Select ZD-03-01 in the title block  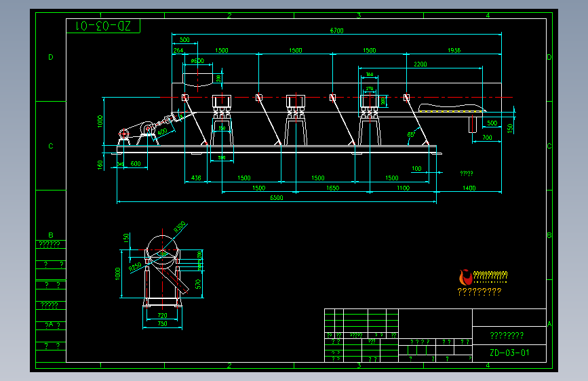coord(509,353)
